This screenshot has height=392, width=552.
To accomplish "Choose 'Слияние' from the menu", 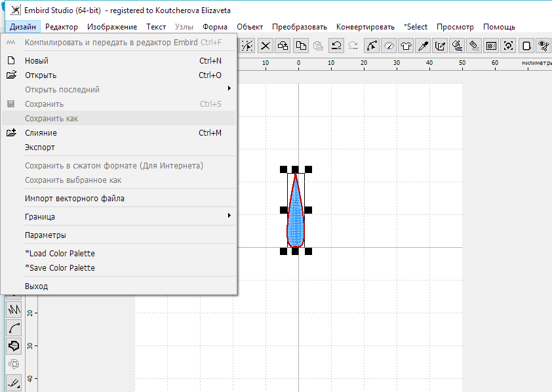I will pyautogui.click(x=119, y=132).
